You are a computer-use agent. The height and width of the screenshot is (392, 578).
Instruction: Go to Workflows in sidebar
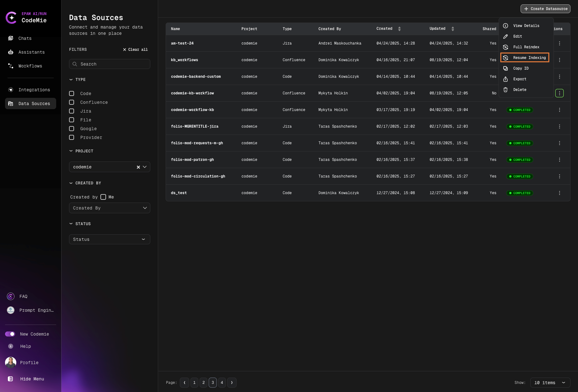click(x=30, y=66)
